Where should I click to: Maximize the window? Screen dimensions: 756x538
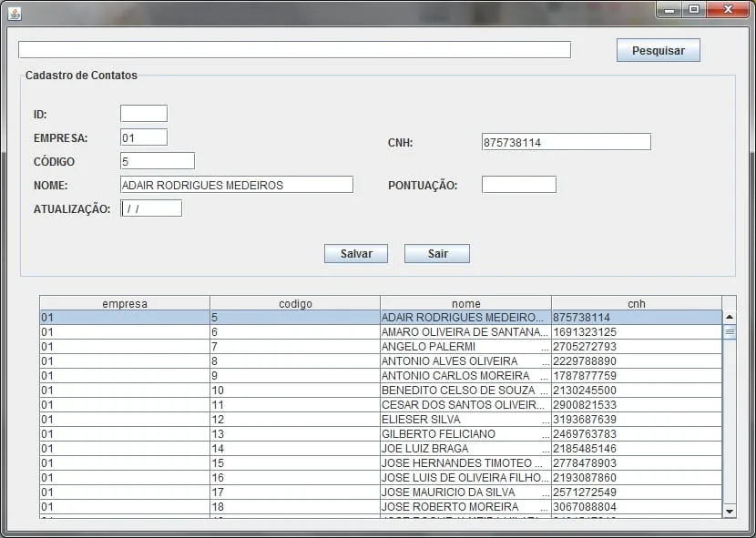[x=694, y=10]
